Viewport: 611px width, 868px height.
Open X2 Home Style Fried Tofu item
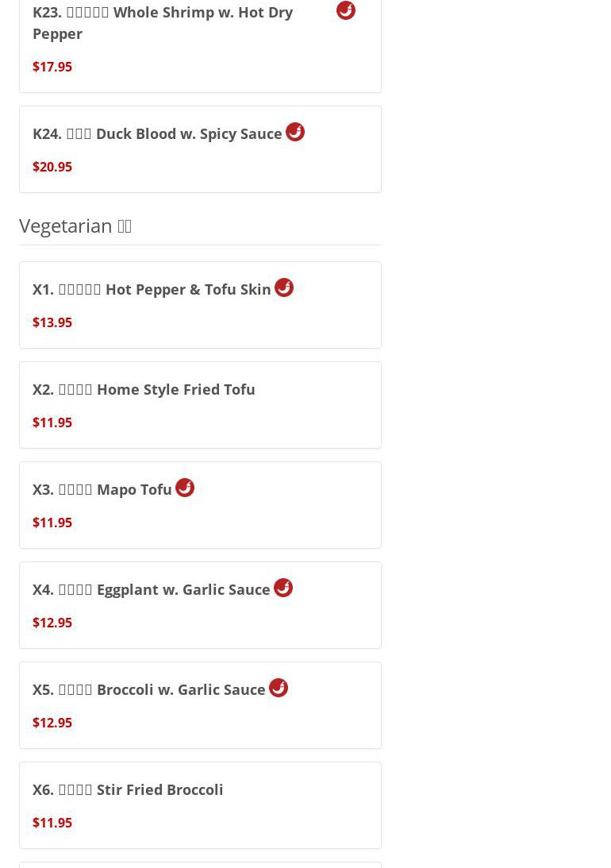coord(144,389)
